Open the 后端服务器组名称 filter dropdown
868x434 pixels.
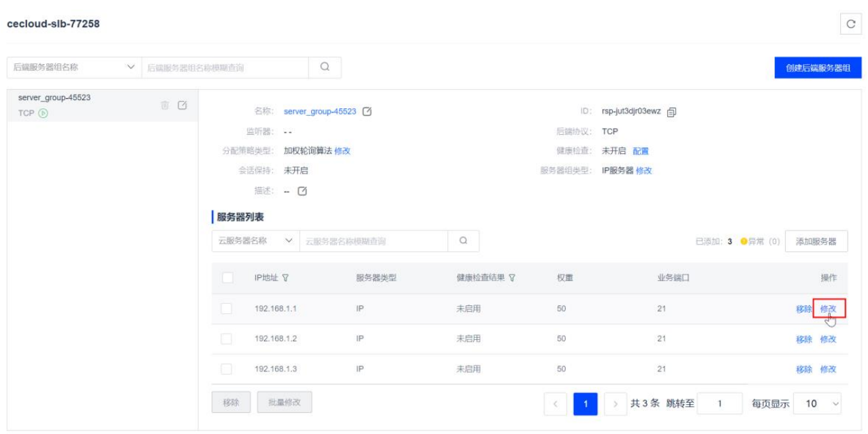tap(74, 67)
